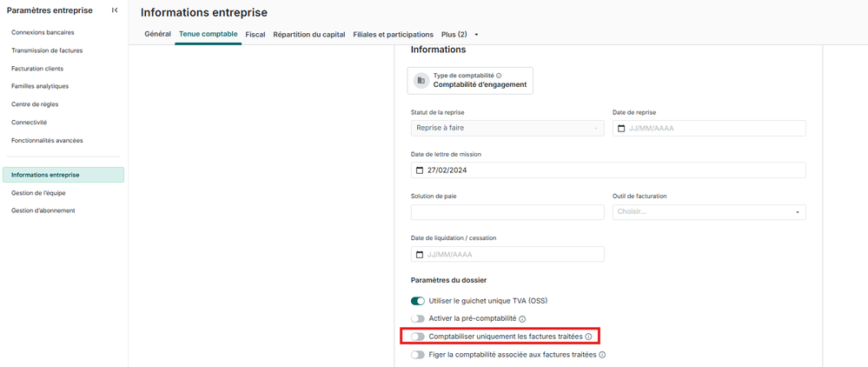Click info icon beside Comptabiliser uniquement les factures traitées
Viewport: 868px width, 367px height.
pos(588,337)
